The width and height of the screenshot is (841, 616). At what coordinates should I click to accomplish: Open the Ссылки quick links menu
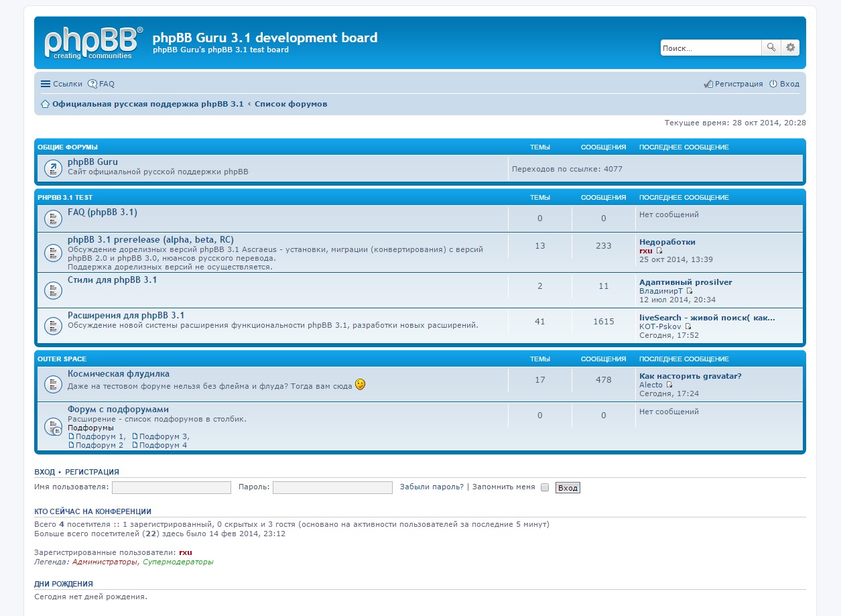(x=62, y=84)
